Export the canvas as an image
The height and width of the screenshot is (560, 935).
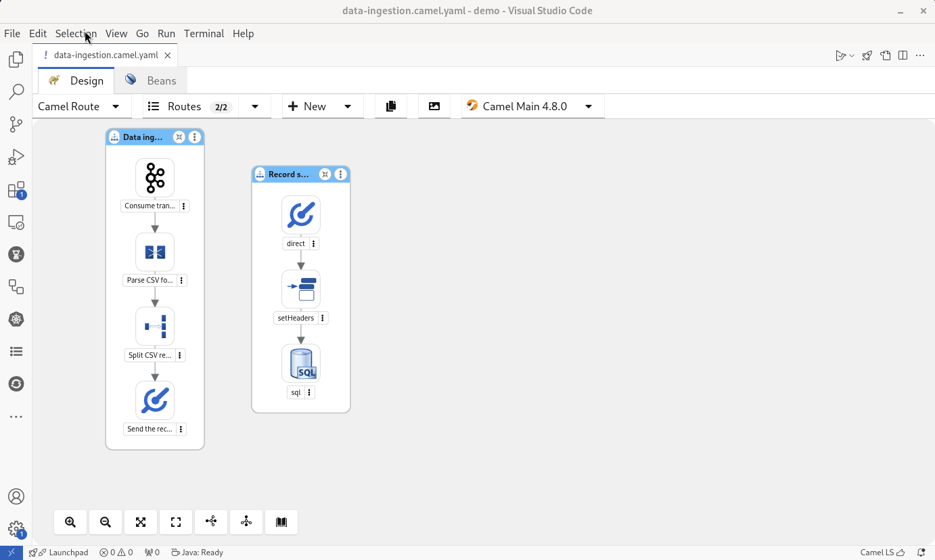click(434, 106)
